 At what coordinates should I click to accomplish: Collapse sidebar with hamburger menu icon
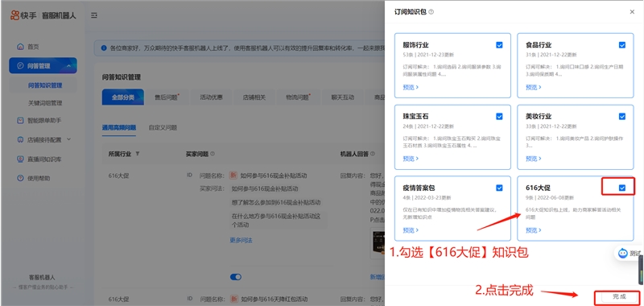click(94, 15)
